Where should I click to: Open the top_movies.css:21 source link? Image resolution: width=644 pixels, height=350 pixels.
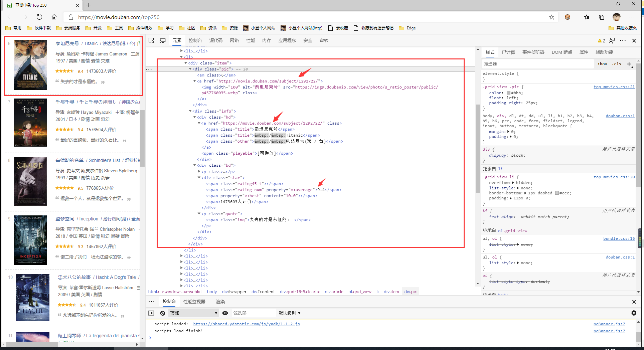614,87
